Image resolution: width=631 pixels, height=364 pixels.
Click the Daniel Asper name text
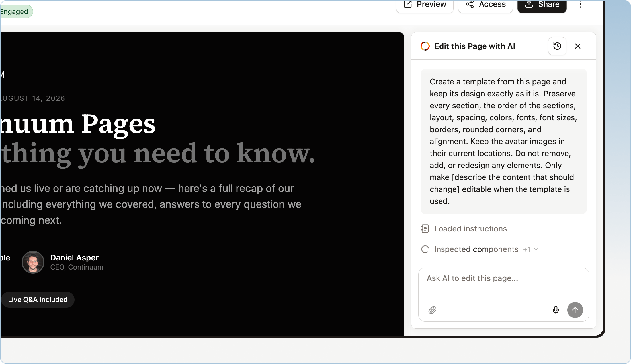(x=74, y=258)
